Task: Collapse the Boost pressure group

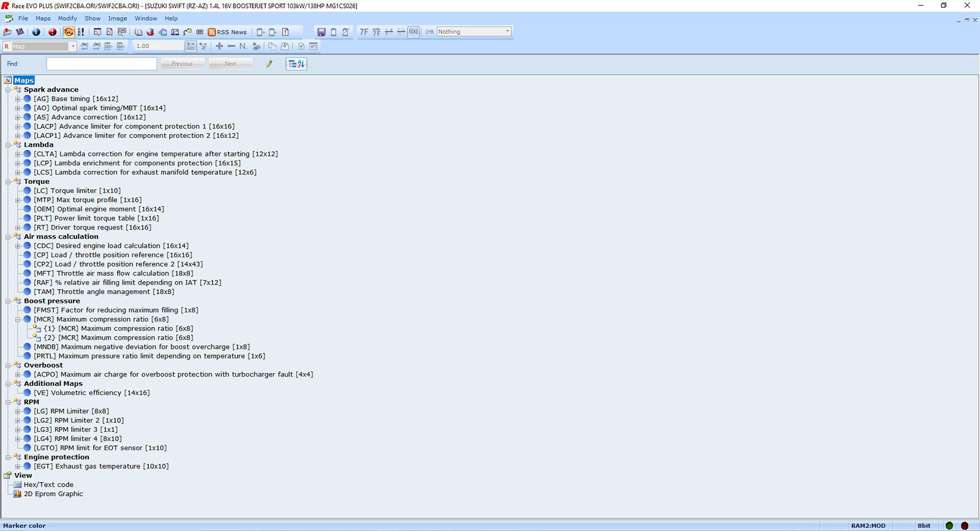Action: tap(8, 301)
